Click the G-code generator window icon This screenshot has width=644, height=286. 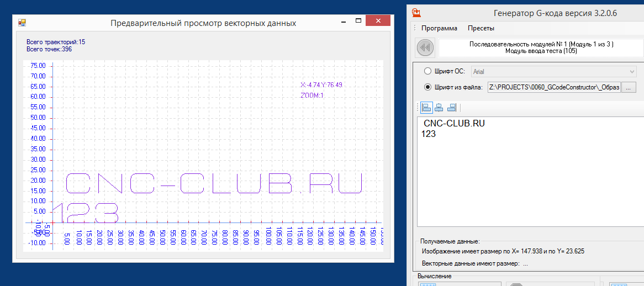(x=416, y=13)
